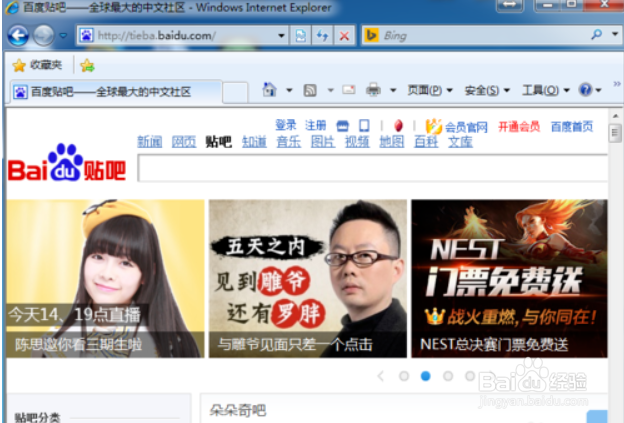624x423 pixels.
Task: Select the active blue carousel dot
Action: tap(425, 376)
